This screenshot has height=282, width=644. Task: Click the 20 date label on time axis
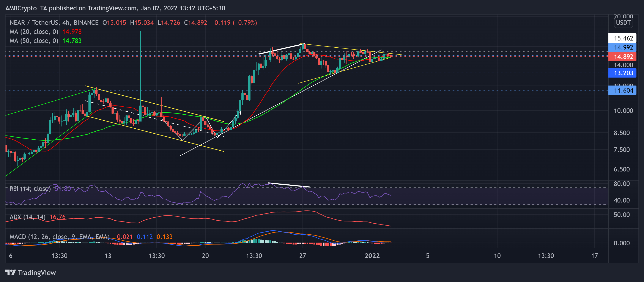[x=205, y=256]
